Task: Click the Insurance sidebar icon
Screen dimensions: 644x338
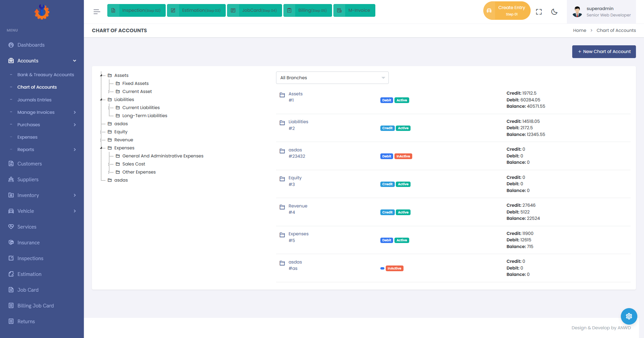Action: click(x=11, y=243)
